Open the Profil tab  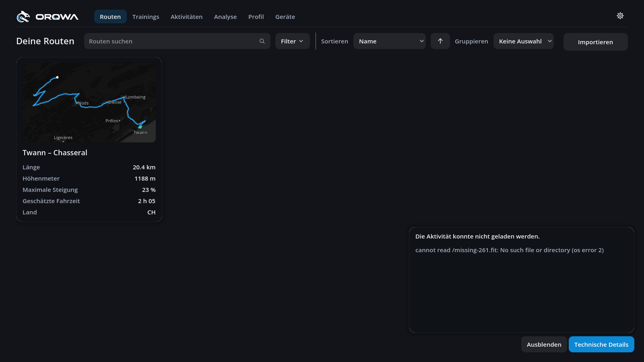pos(256,16)
